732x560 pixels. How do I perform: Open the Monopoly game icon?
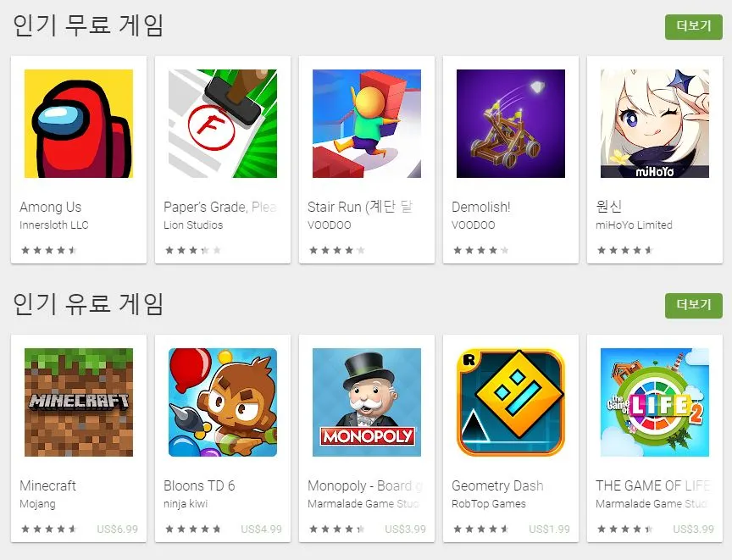[367, 402]
